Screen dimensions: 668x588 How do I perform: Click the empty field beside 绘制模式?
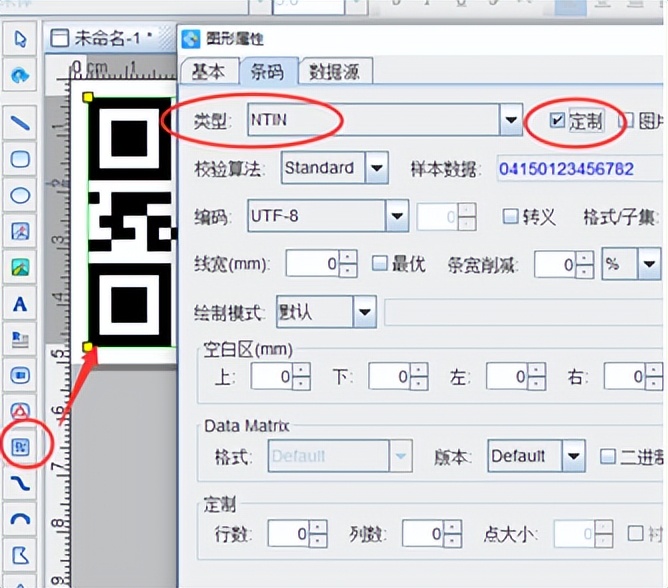click(x=525, y=312)
